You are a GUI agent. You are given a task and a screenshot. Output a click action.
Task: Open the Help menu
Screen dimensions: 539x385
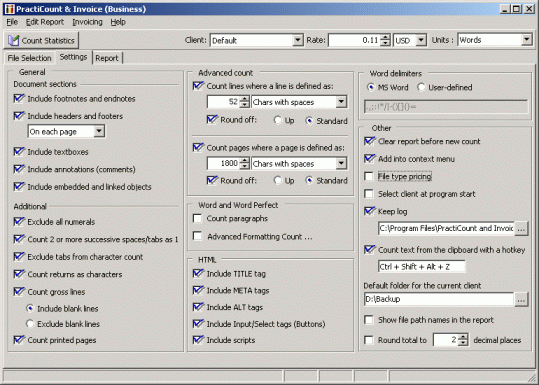point(118,22)
